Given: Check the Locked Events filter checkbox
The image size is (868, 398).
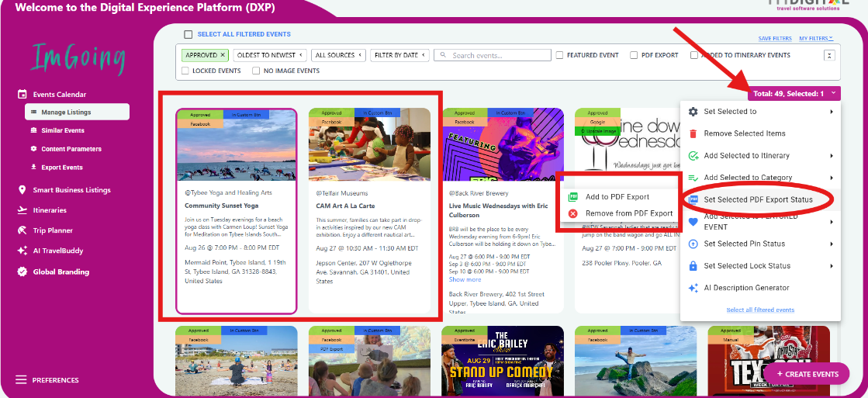Looking at the screenshot, I should coord(185,71).
